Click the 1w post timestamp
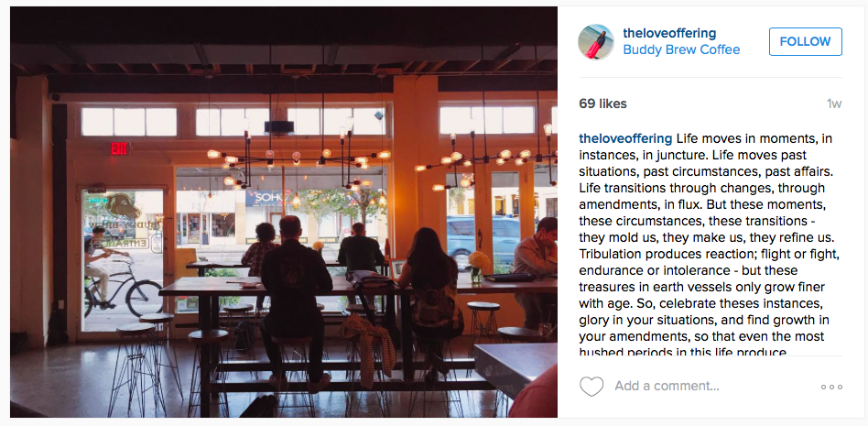The width and height of the screenshot is (868, 426). pyautogui.click(x=834, y=104)
